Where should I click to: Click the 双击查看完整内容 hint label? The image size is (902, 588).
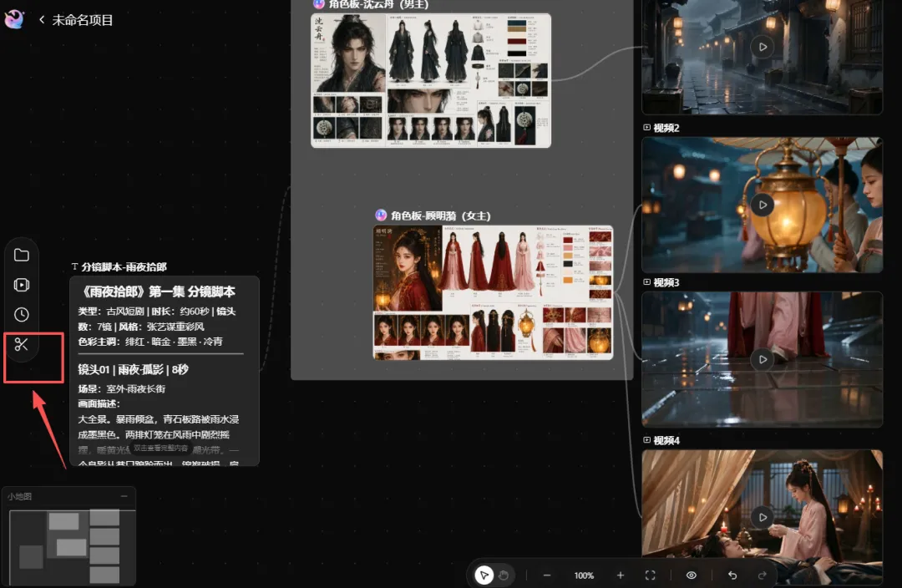[x=160, y=448]
